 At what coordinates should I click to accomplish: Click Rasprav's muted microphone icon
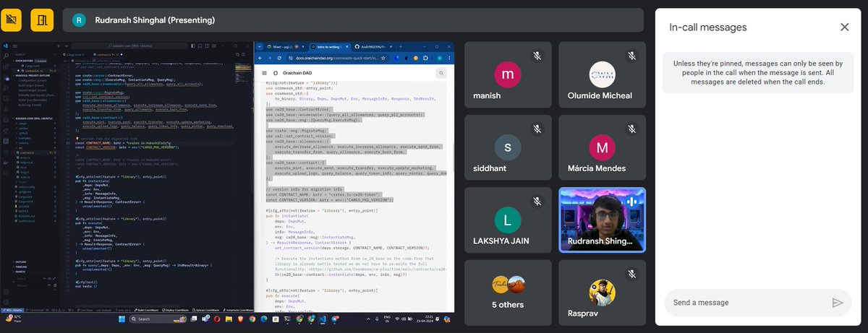point(631,274)
